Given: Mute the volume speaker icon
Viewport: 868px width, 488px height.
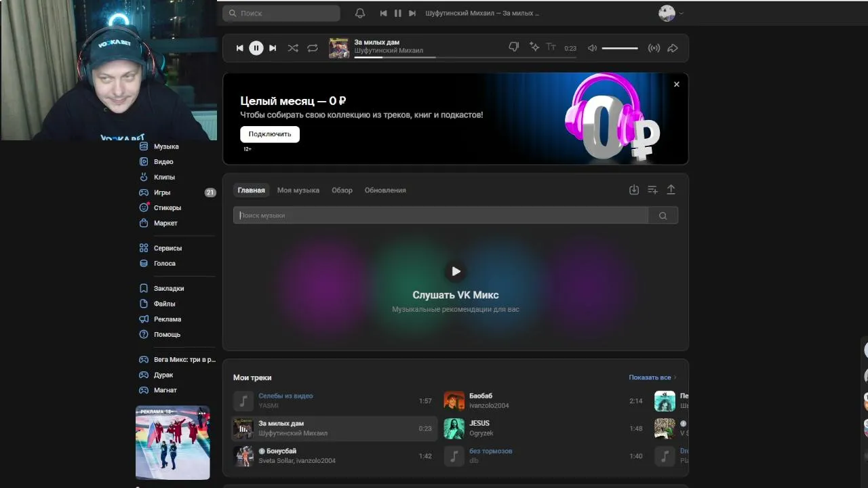Looking at the screenshot, I should click(x=592, y=48).
